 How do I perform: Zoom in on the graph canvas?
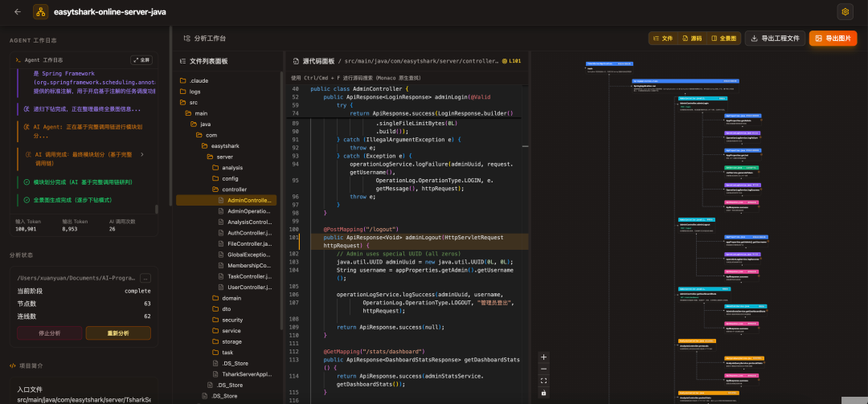click(x=543, y=357)
